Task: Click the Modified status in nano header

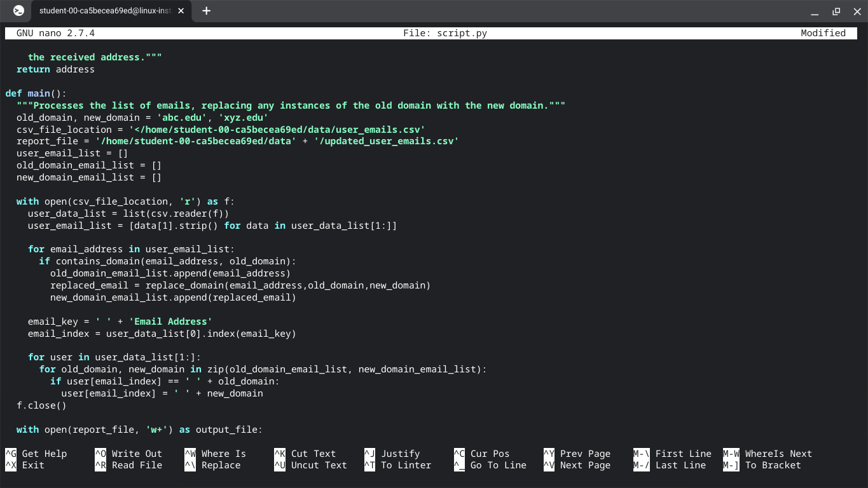Action: (x=823, y=33)
